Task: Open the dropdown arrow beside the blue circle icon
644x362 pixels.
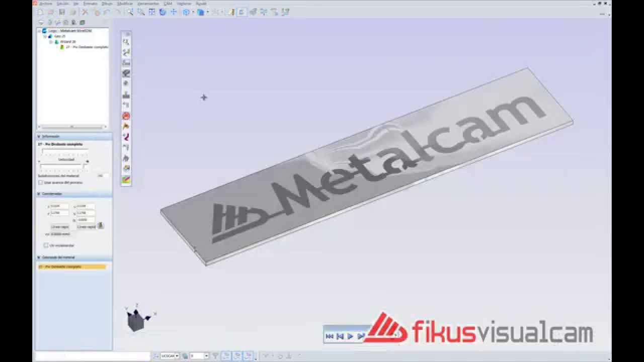Action: pos(193,12)
